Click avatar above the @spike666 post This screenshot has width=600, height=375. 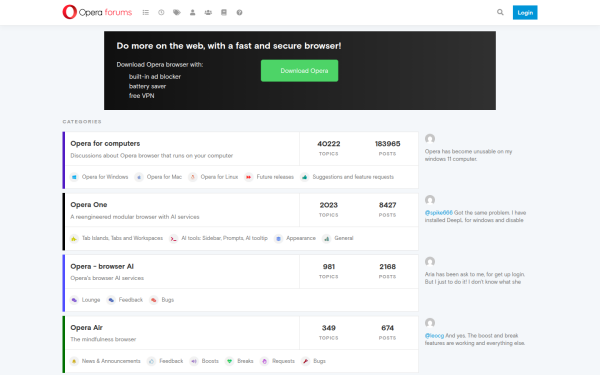[430, 200]
